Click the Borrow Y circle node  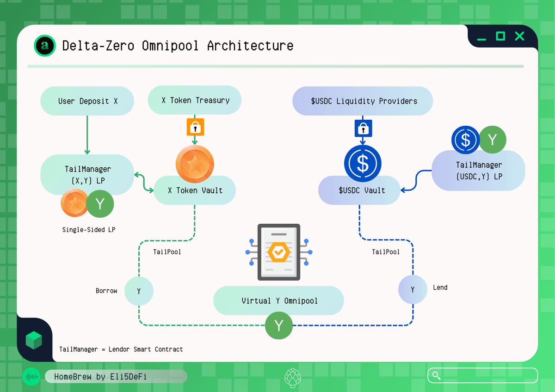[x=139, y=291]
